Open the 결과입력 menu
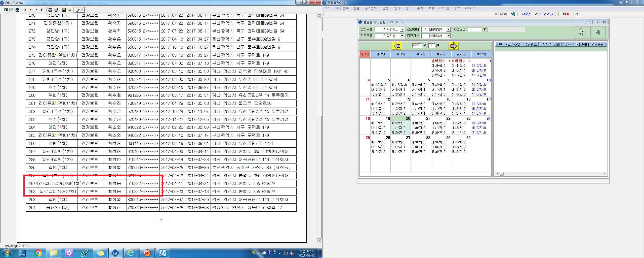This screenshot has width=644, height=258. coord(371,8)
